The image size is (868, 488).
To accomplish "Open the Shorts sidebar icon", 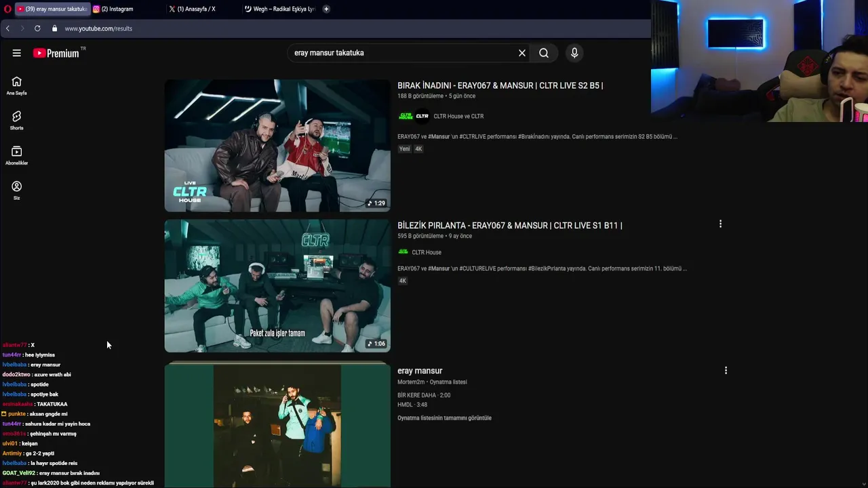I will (x=16, y=121).
